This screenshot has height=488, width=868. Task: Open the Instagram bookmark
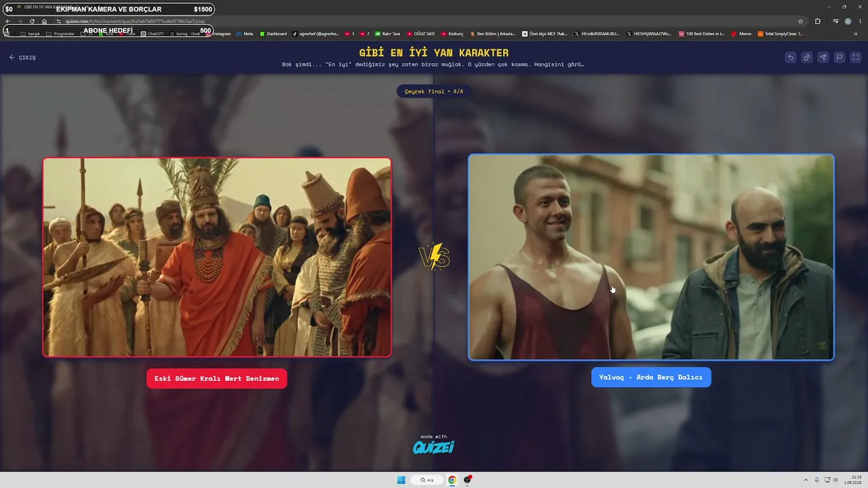[219, 34]
